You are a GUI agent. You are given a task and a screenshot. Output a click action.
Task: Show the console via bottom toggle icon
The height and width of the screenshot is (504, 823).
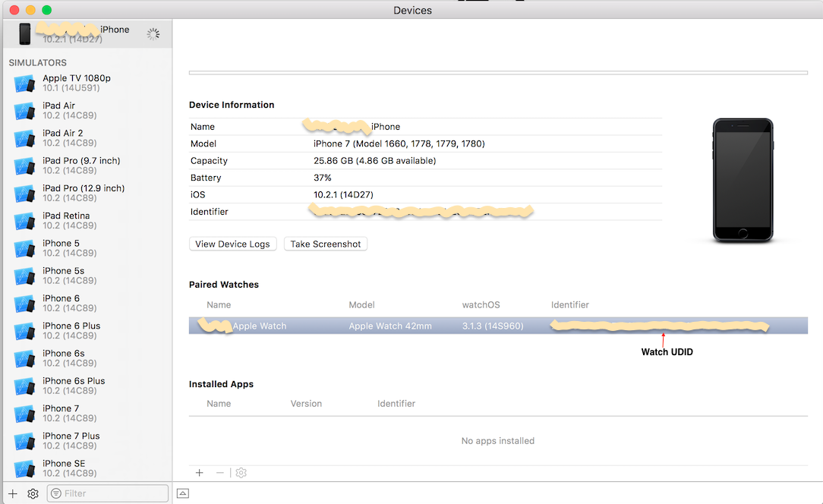tap(183, 493)
